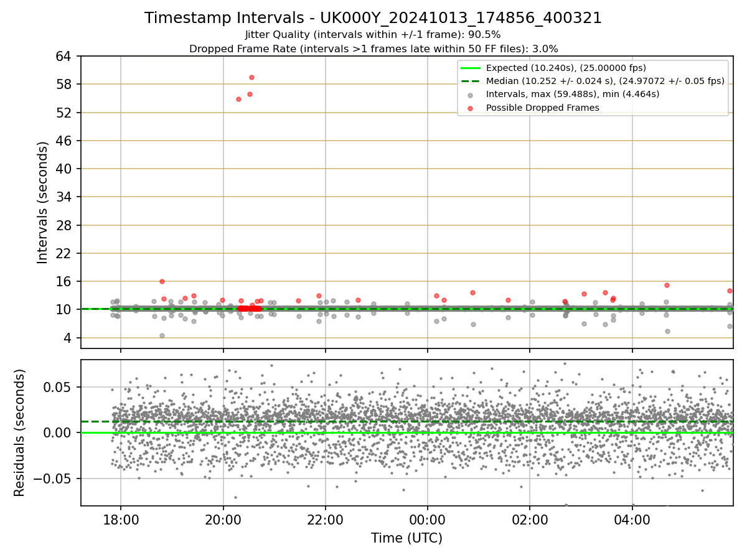This screenshot has width=747, height=560.
Task: Click legend entry 'Possible Dropped Frames'
Action: pos(542,108)
